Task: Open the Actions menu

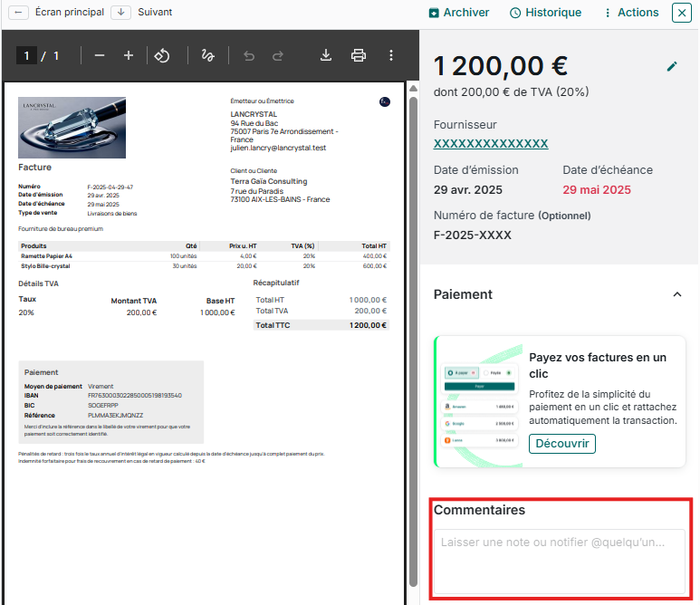Action: (x=630, y=13)
